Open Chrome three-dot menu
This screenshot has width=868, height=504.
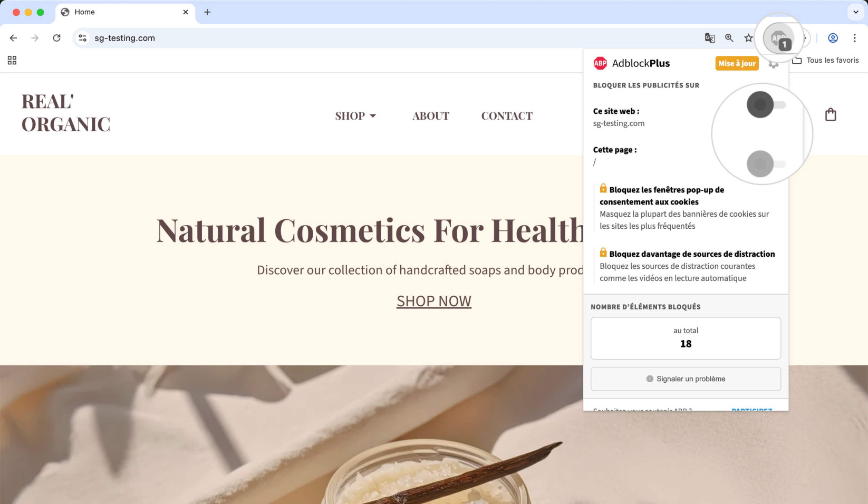tap(854, 38)
